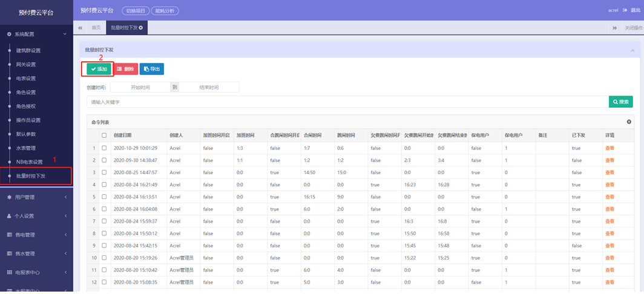Click 查看 in row 1
The height and width of the screenshot is (294, 644).
point(609,148)
